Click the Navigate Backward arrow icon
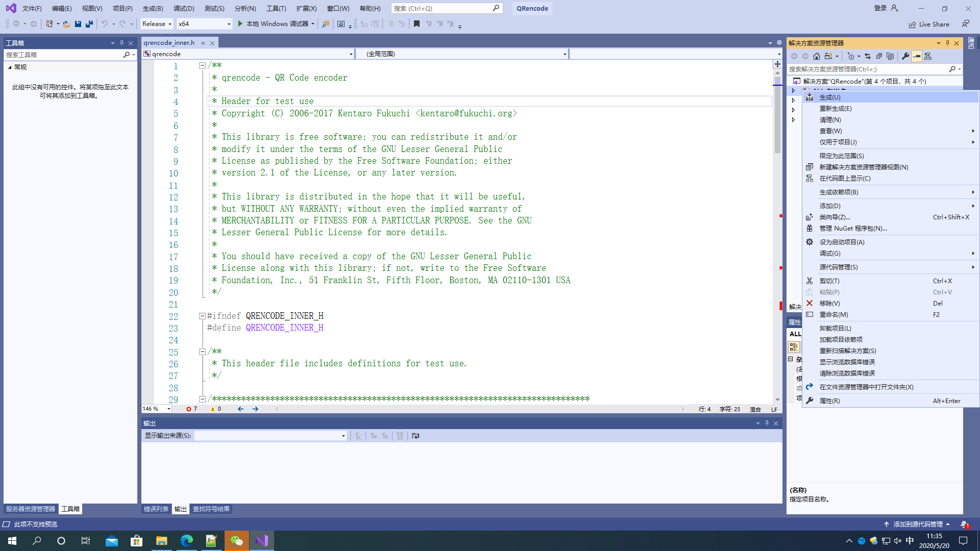 click(17, 23)
